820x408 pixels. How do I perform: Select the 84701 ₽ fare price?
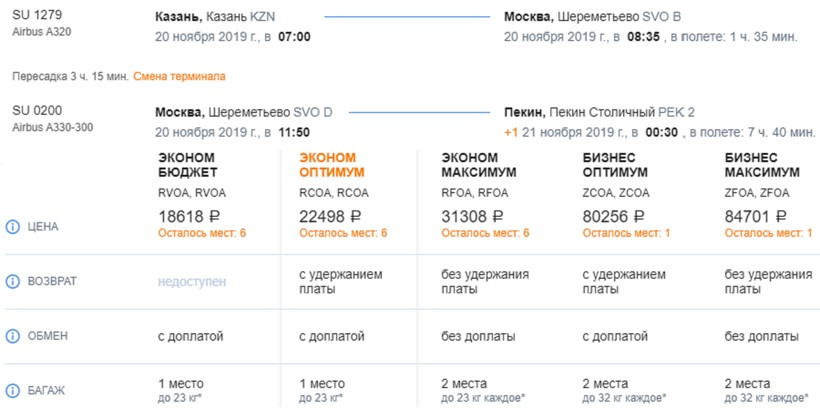(757, 216)
